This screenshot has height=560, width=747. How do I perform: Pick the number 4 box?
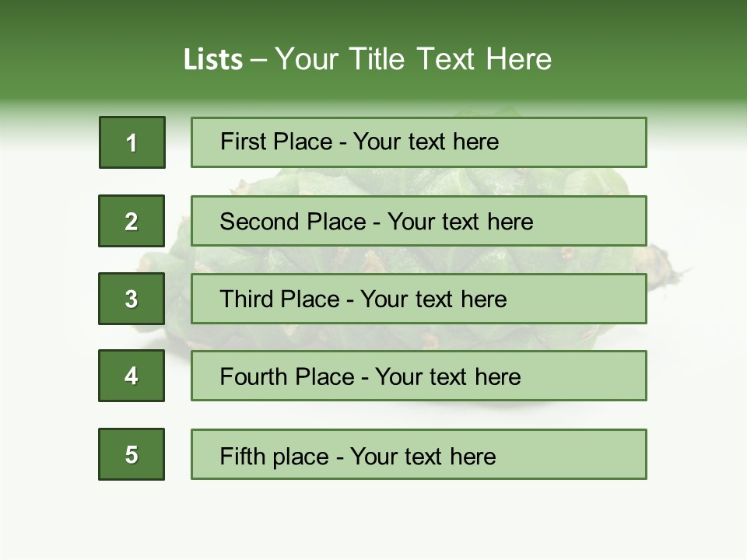pyautogui.click(x=132, y=376)
